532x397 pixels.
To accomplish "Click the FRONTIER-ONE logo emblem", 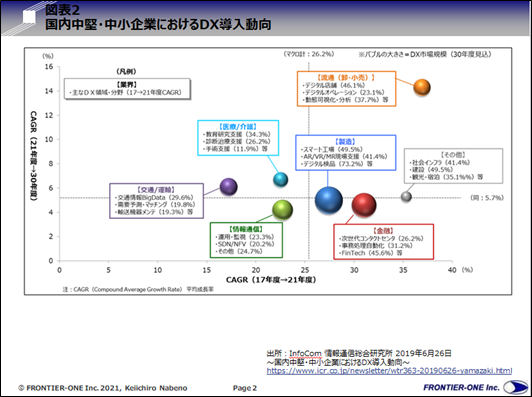I will click(515, 387).
